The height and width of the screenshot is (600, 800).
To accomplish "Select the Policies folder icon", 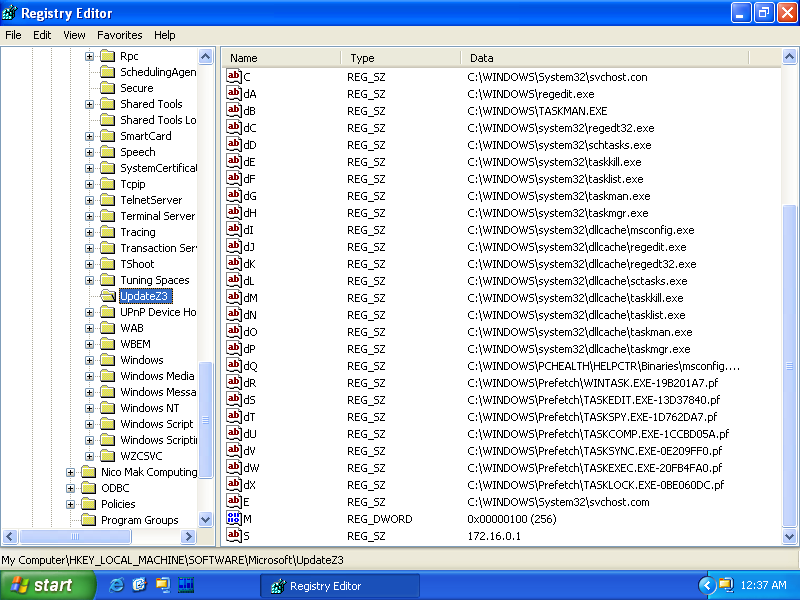I will 89,504.
